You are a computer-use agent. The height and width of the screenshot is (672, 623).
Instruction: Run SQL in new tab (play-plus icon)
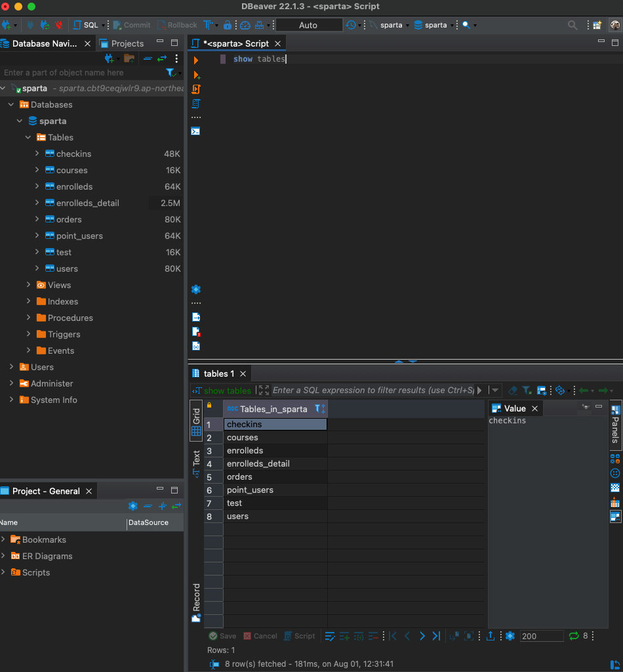pos(197,75)
